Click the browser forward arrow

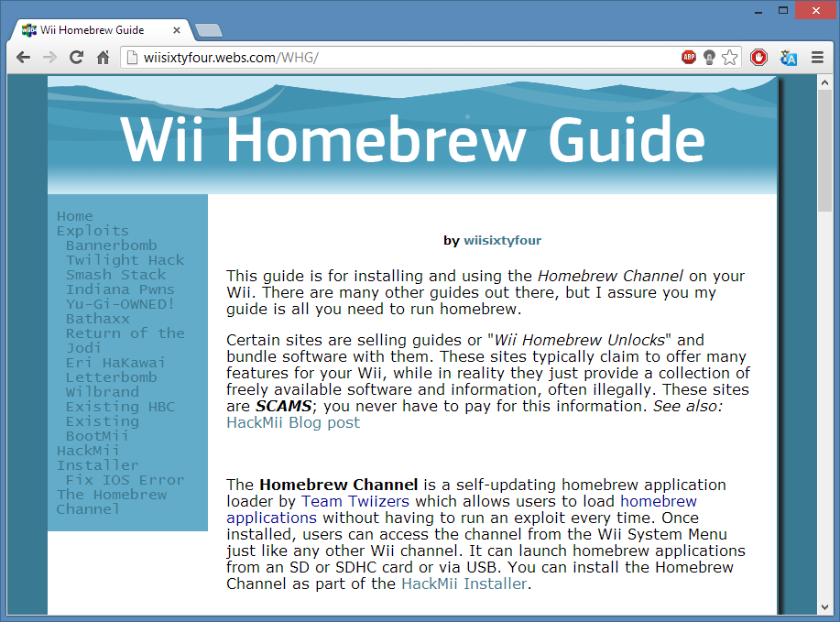coord(49,58)
